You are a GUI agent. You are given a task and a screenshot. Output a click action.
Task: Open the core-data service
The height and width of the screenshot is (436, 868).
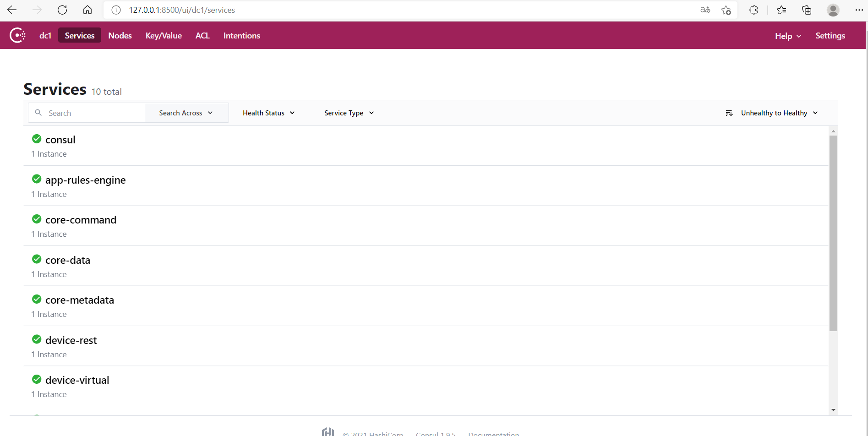coord(68,260)
